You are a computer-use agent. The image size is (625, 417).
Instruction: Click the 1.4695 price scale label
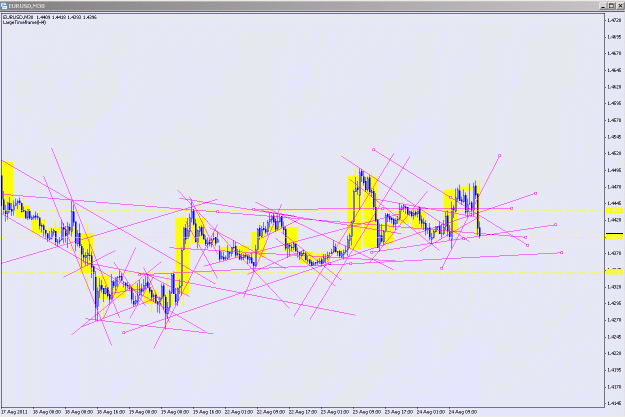point(614,37)
